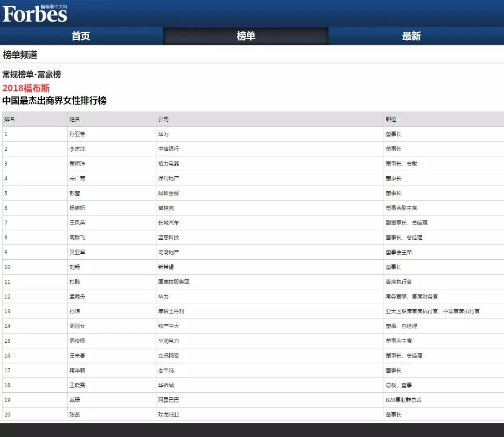Select the company 长城汽车
This screenshot has width=504, height=437.
tap(168, 222)
